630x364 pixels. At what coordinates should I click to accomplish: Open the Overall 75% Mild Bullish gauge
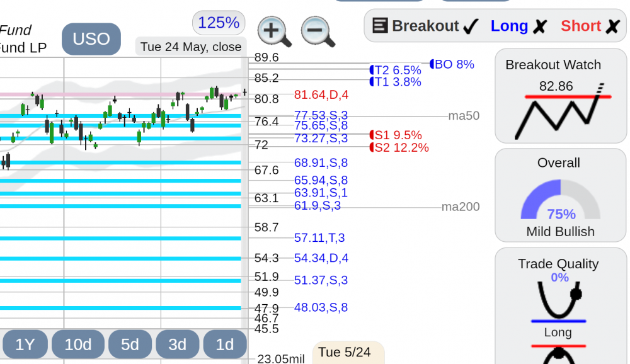[x=561, y=195]
